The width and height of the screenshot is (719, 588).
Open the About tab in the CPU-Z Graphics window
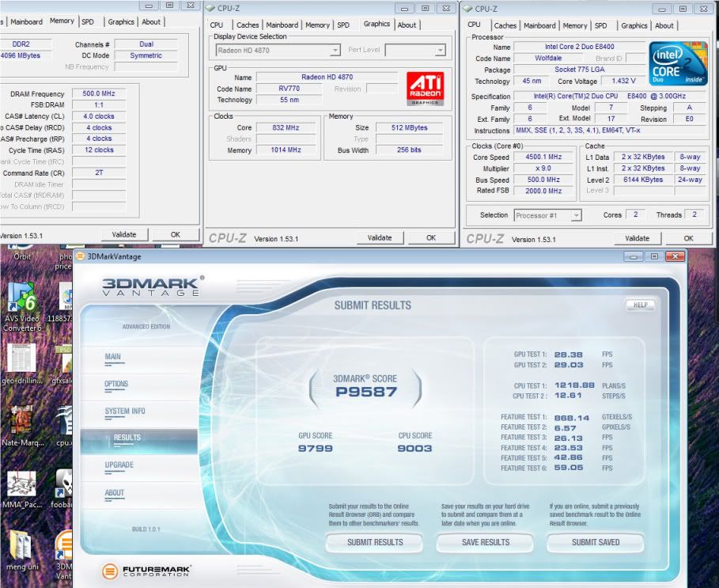point(407,25)
